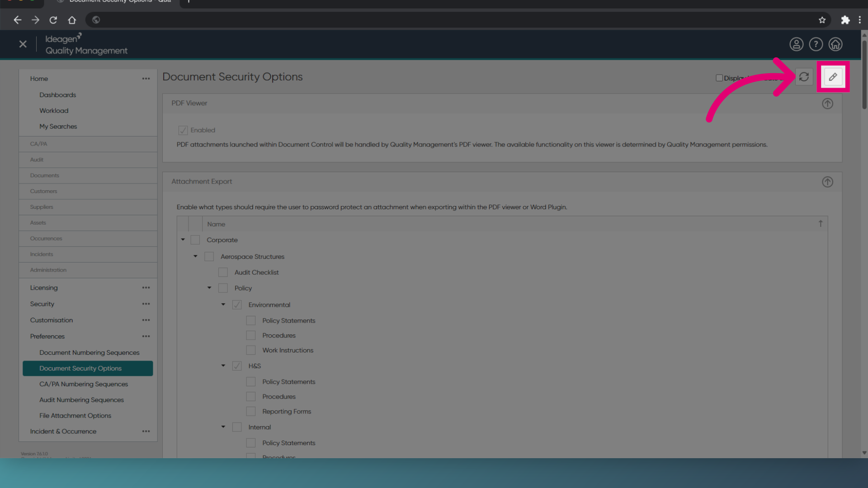
Task: Open Preferences three-dot options
Action: [x=146, y=336]
